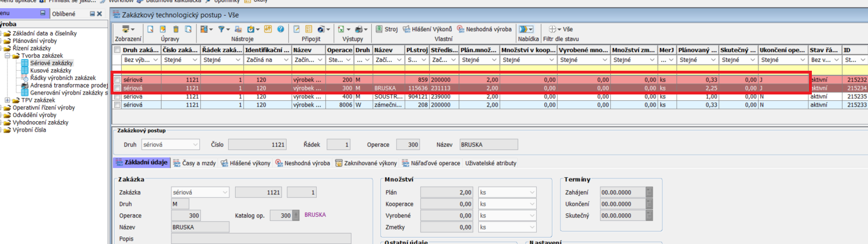Close the Oblíbené side panel
The width and height of the screenshot is (868, 244).
point(100,13)
